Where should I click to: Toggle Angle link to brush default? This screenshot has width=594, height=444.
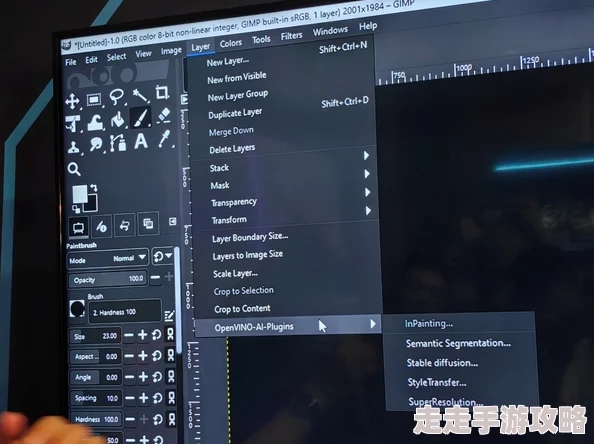click(x=171, y=376)
